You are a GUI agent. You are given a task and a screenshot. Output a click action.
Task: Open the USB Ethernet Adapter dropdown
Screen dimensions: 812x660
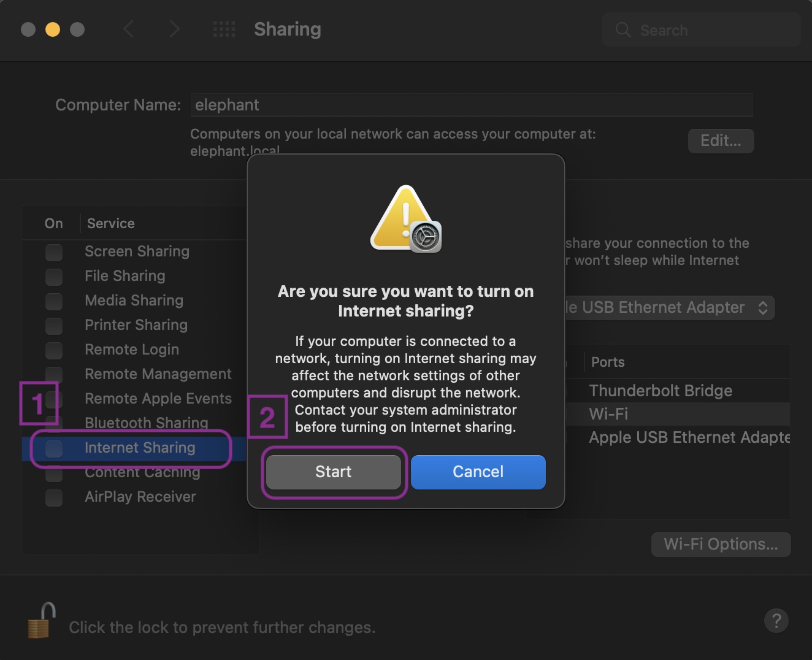coord(762,307)
